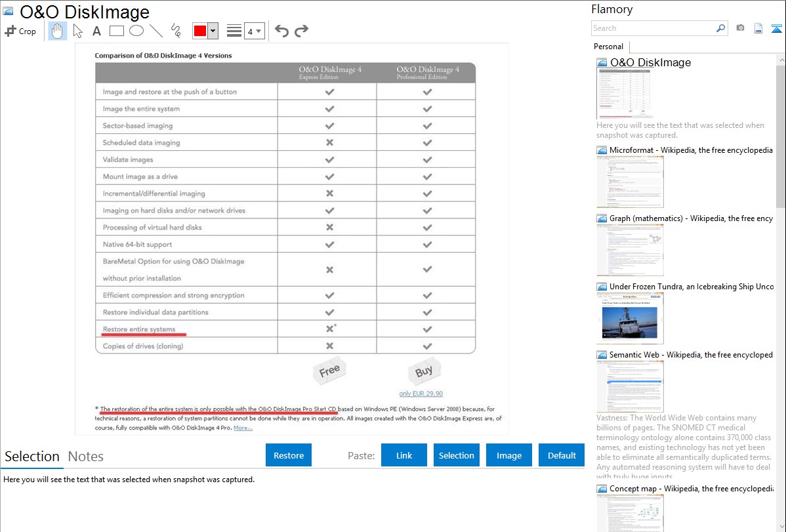Click the camera capture snapshot icon
The image size is (786, 532).
[740, 28]
